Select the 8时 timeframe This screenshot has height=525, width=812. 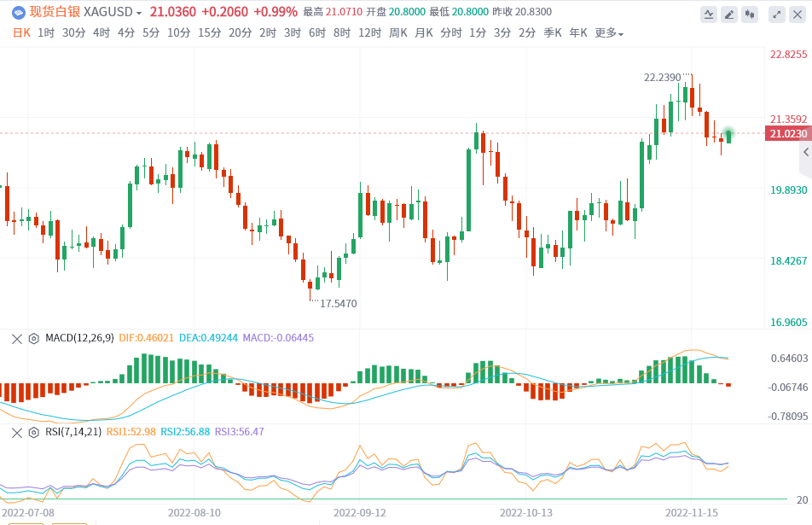342,33
